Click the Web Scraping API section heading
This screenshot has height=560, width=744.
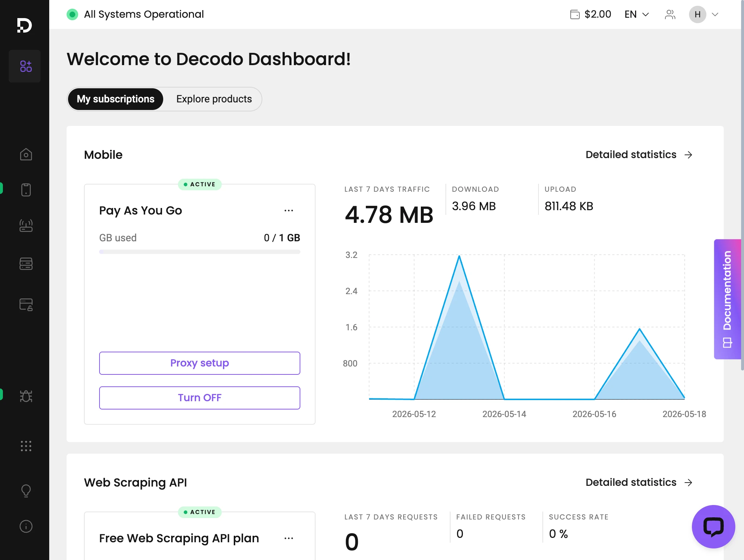pyautogui.click(x=135, y=483)
